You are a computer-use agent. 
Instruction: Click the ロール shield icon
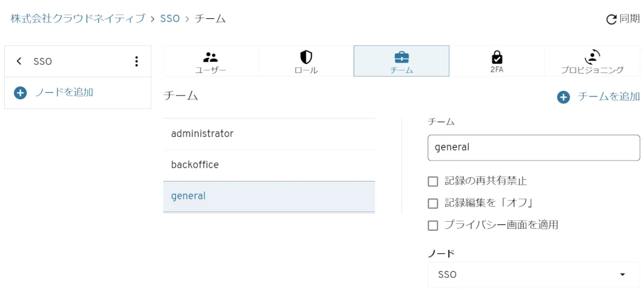point(306,57)
